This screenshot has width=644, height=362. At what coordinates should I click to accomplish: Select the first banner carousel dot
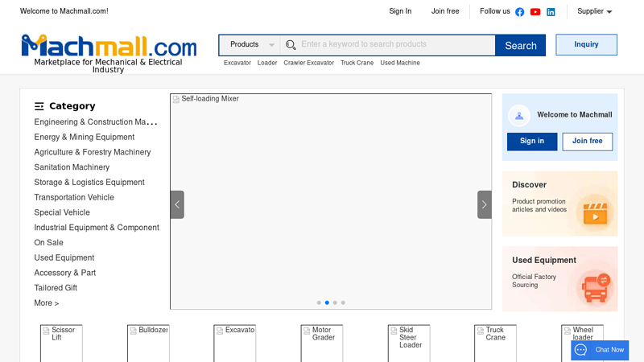[x=319, y=302]
